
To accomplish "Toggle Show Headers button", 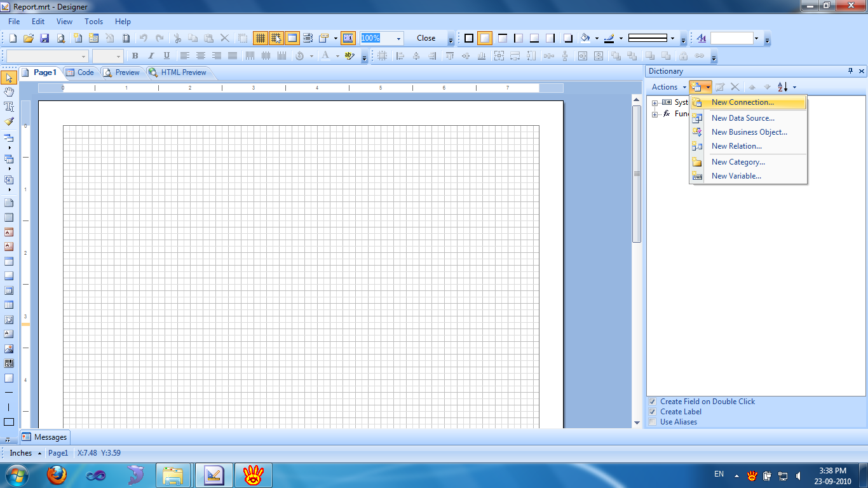I will click(292, 38).
